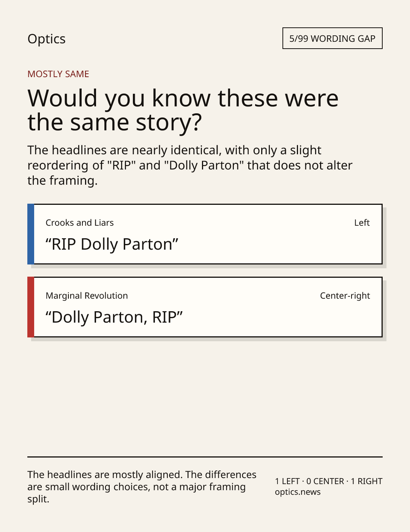This screenshot has height=532, width=410.
Task: Select the MOSTLY SAME label
Action: click(x=58, y=74)
